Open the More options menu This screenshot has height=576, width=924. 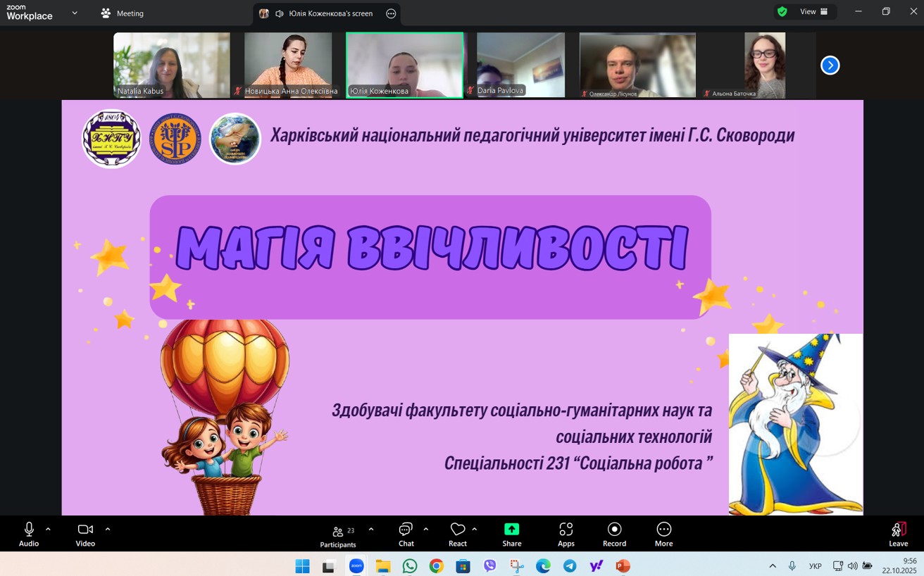coord(663,534)
